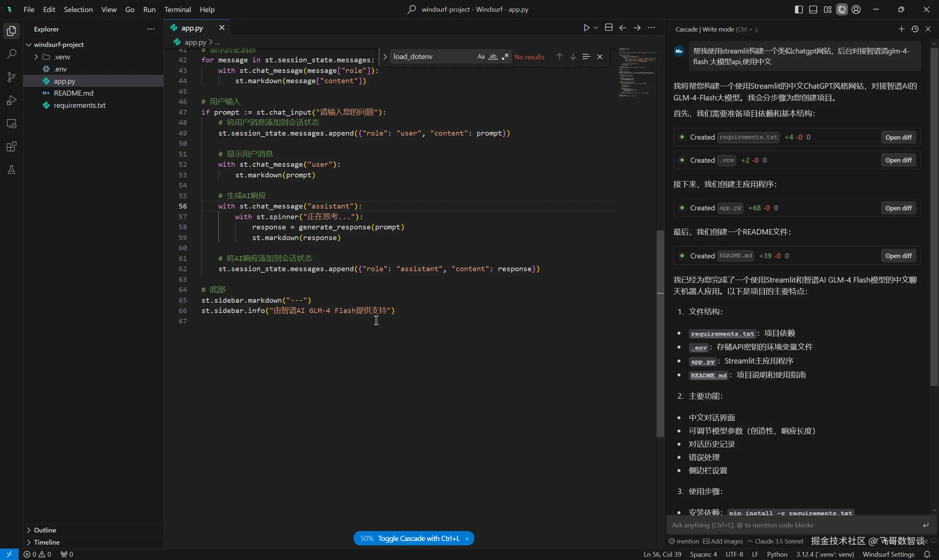This screenshot has width=939, height=560.
Task: Expand the Outline section
Action: tap(44, 530)
